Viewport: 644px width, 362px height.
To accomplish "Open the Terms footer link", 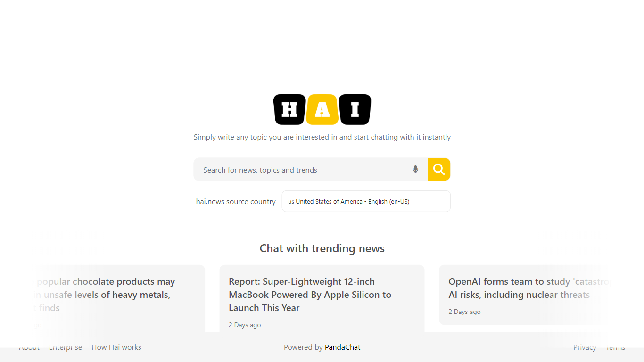I will click(x=616, y=347).
